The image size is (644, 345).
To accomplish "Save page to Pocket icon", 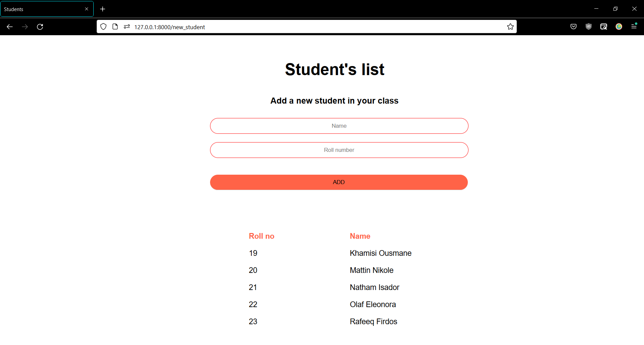I will point(574,27).
